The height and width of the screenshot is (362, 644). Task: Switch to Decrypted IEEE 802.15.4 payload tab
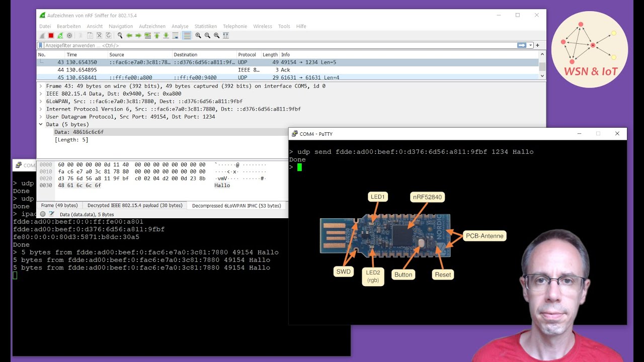click(x=135, y=205)
